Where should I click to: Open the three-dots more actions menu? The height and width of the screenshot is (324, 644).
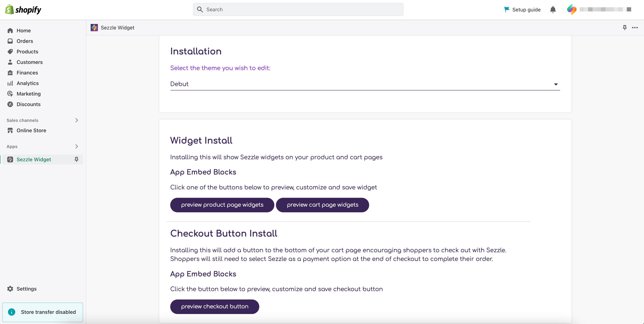pos(635,28)
